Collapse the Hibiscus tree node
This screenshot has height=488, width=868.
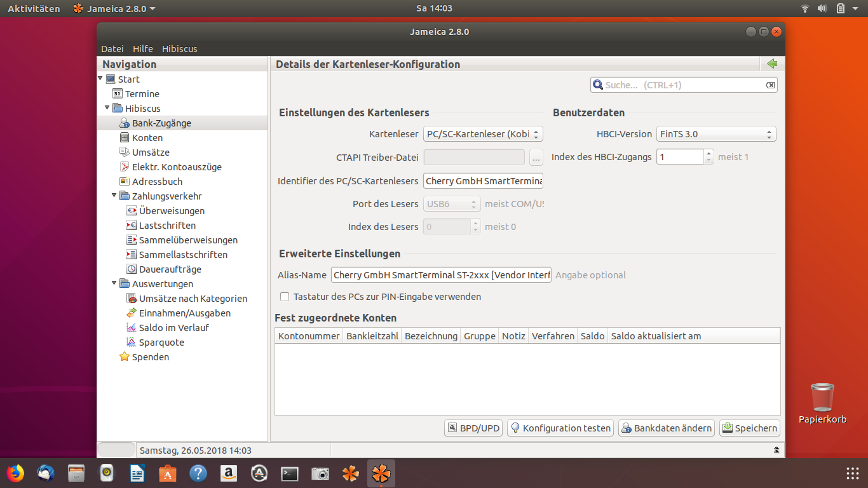point(107,108)
